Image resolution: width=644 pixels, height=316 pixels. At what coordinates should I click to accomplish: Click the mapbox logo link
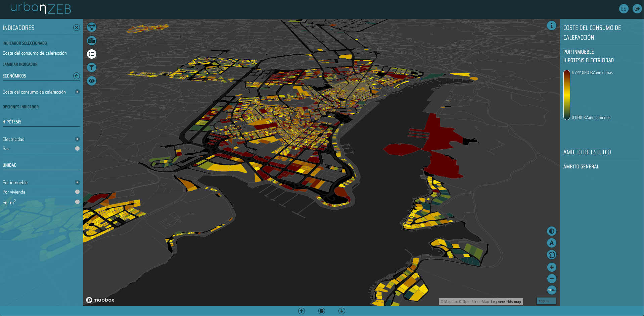[100, 300]
